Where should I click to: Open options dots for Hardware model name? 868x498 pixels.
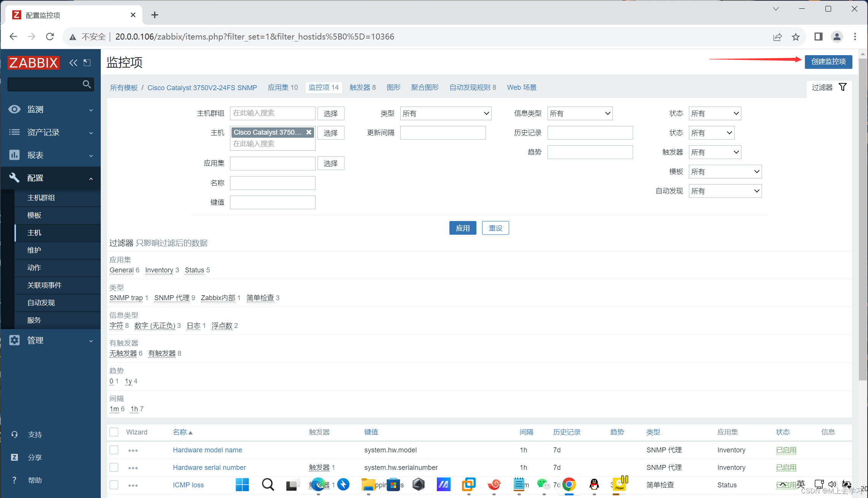(133, 450)
